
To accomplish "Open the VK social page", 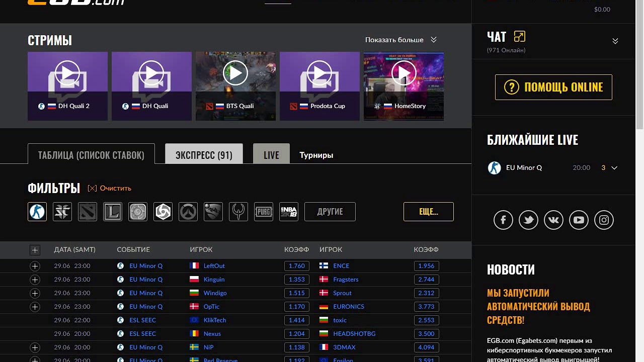I will 553,220.
